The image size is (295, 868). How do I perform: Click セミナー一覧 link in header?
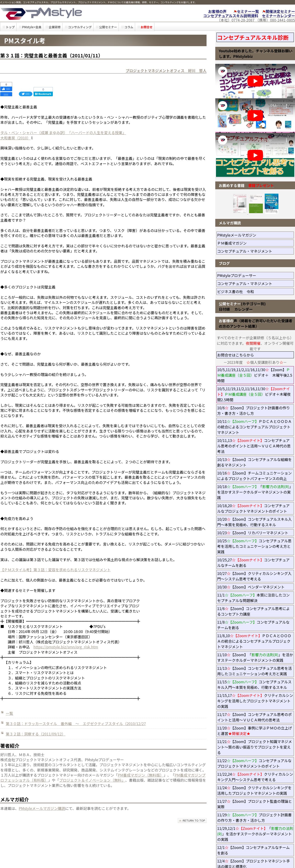click(248, 11)
